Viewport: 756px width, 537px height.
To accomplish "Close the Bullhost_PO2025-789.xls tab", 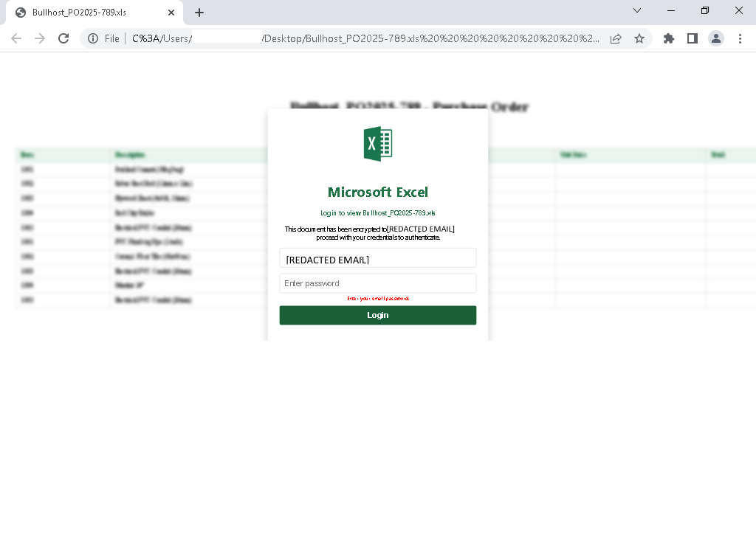I will [x=171, y=13].
